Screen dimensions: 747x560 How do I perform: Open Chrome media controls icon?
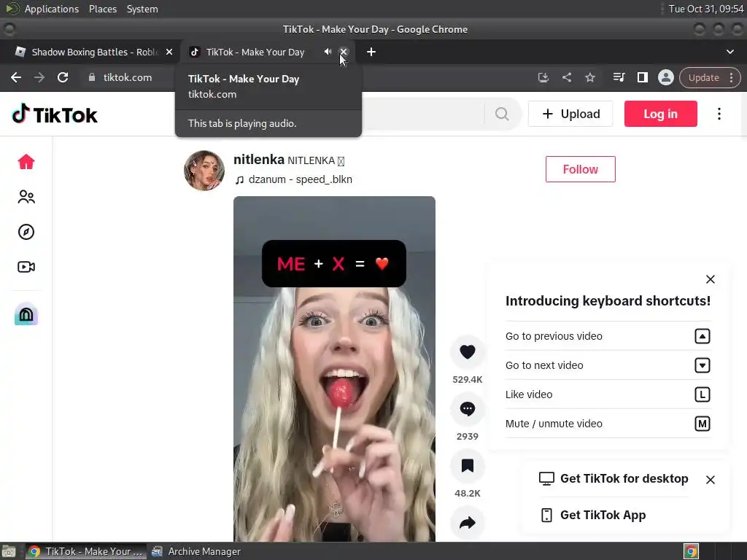tap(619, 77)
